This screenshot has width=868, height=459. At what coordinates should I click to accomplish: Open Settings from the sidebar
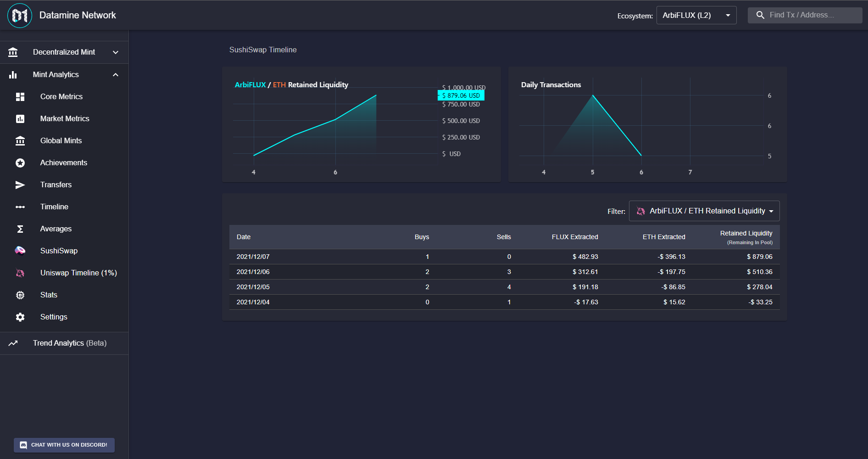64,317
